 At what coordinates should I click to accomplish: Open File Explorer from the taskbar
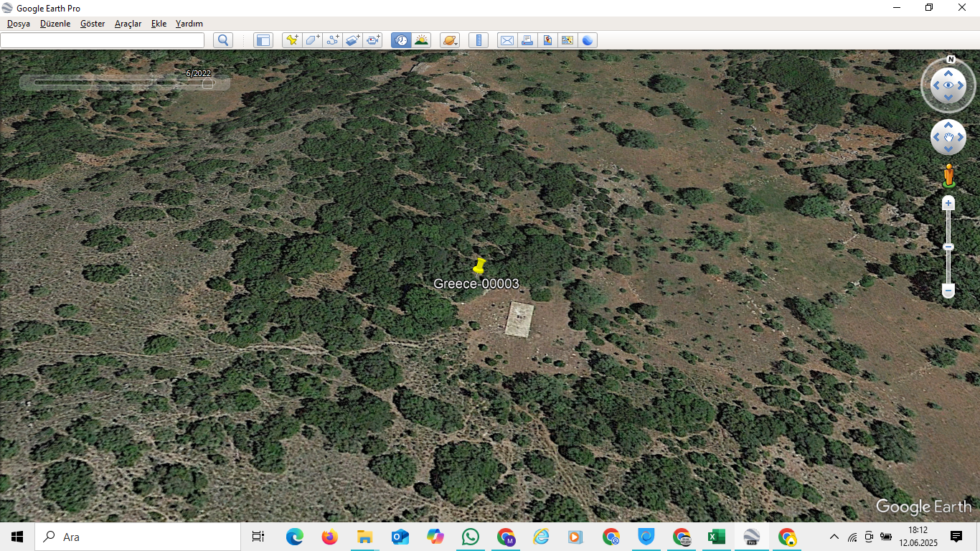pyautogui.click(x=364, y=537)
